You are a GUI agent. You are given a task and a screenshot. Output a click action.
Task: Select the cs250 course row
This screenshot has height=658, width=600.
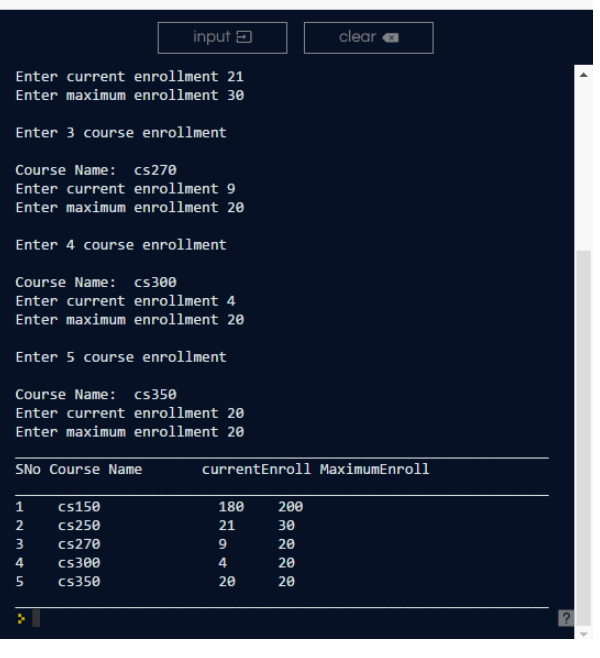click(x=80, y=526)
